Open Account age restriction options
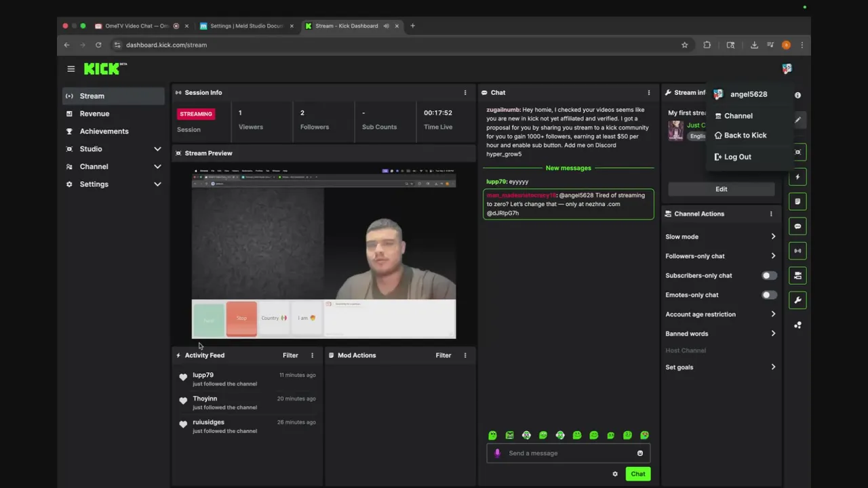 coord(721,314)
